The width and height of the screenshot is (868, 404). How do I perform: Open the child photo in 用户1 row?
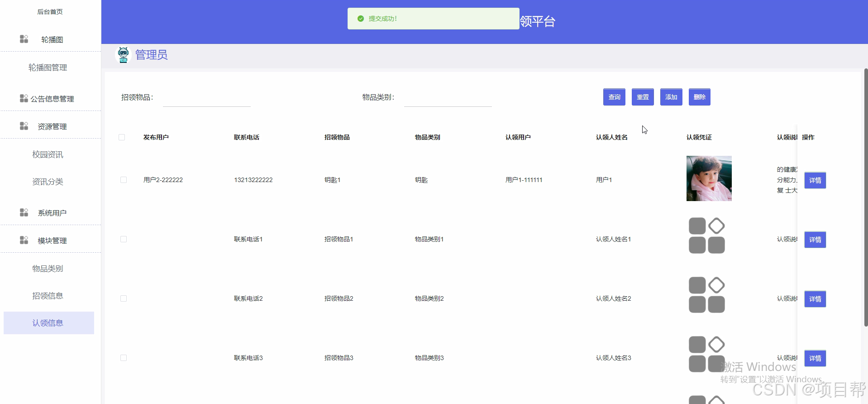click(709, 178)
